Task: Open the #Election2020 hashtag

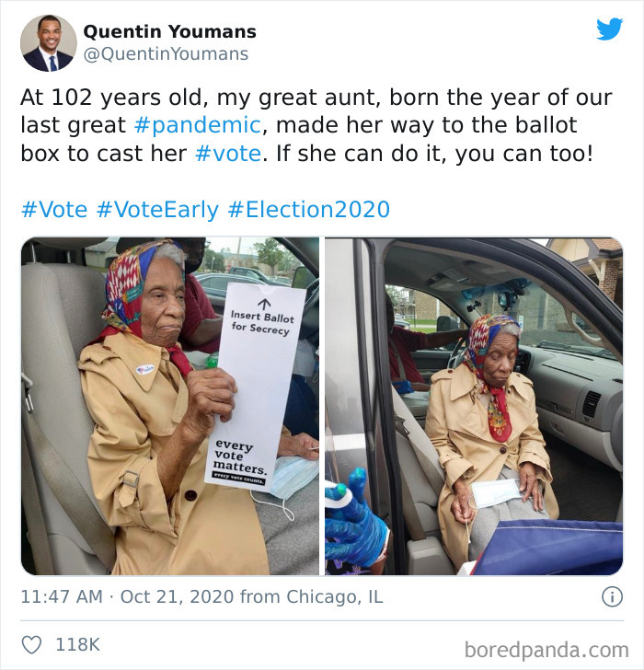Action: [309, 210]
